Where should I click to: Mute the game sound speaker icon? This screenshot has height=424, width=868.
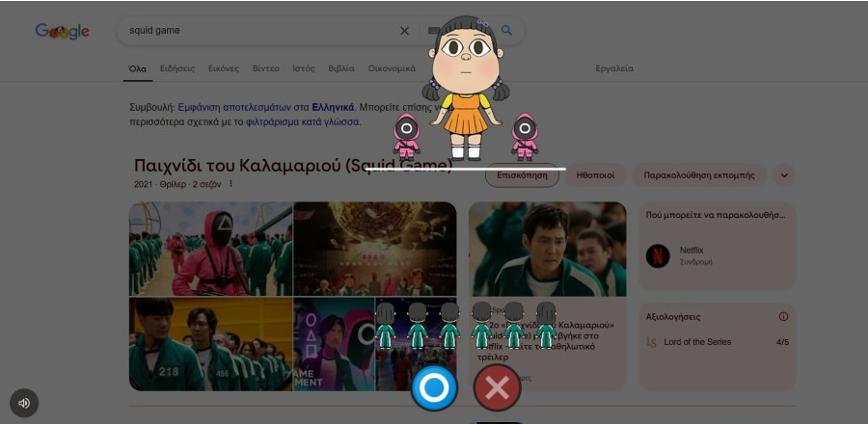click(x=24, y=403)
